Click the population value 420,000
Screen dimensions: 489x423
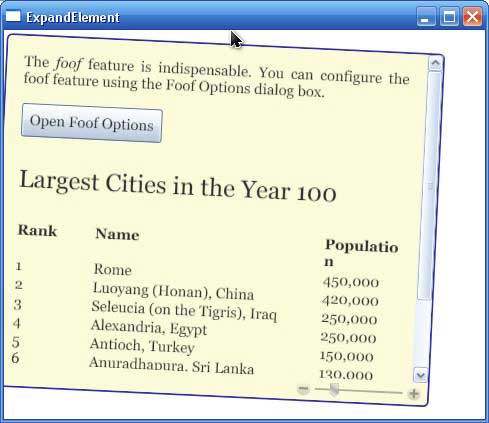(350, 301)
